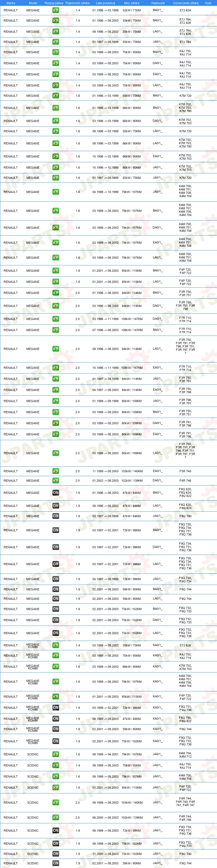Click petrol icon in SCENIC K4M 704, K4M 712 row
The image size is (217, 868).
(x=55, y=754)
